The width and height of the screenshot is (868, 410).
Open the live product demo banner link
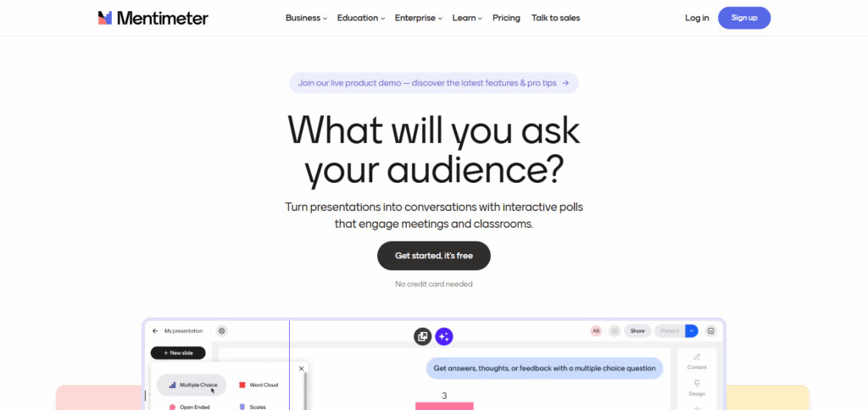[x=433, y=83]
